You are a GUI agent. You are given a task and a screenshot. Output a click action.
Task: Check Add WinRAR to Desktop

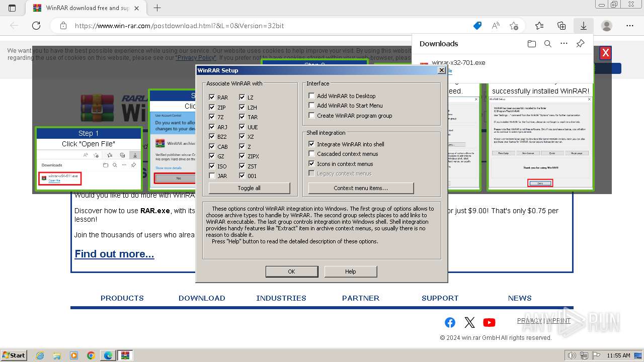pos(311,96)
